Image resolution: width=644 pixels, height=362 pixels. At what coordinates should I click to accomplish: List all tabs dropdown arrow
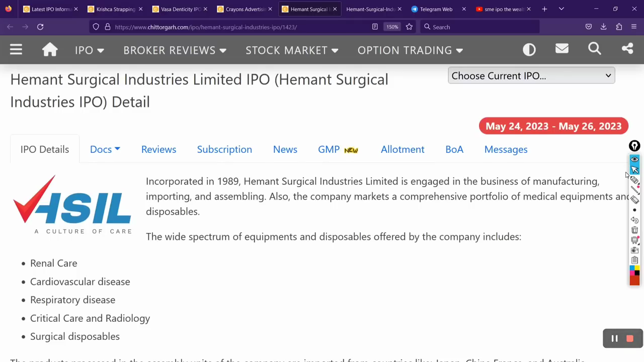pos(561,9)
